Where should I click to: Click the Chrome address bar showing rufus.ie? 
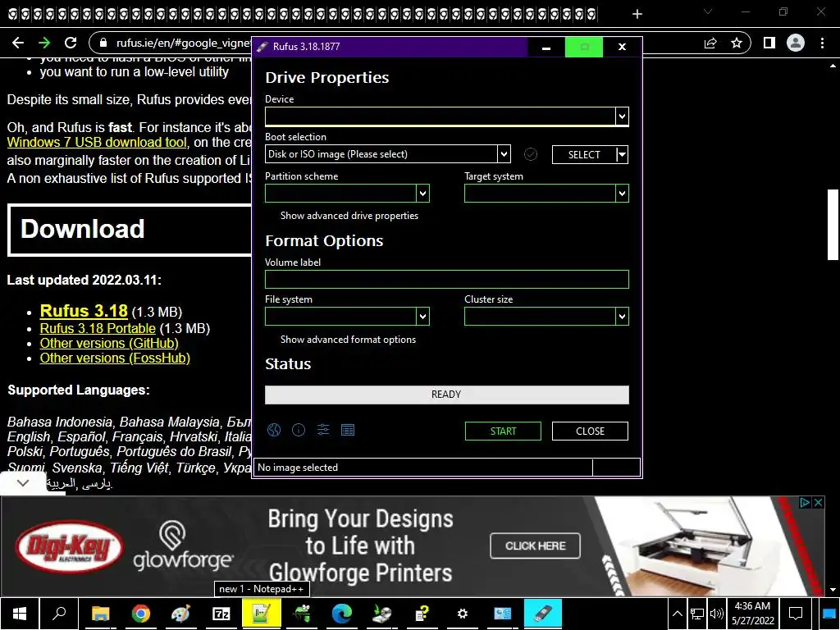(x=182, y=43)
